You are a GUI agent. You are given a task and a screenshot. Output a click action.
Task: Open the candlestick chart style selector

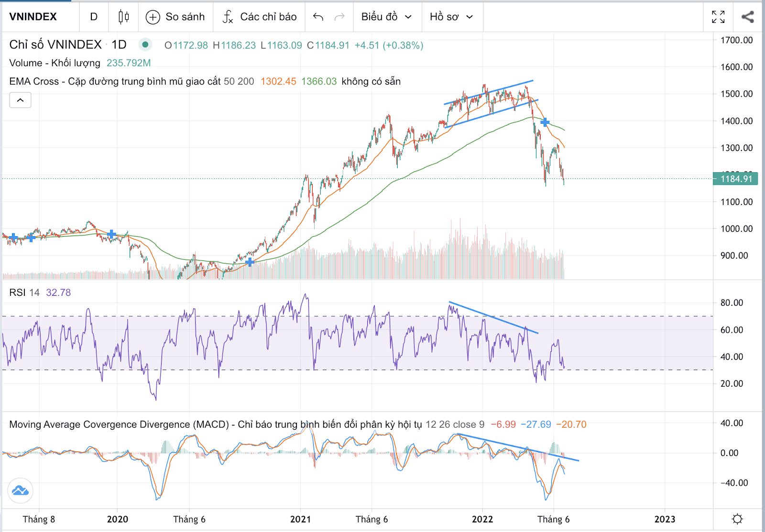pyautogui.click(x=123, y=17)
